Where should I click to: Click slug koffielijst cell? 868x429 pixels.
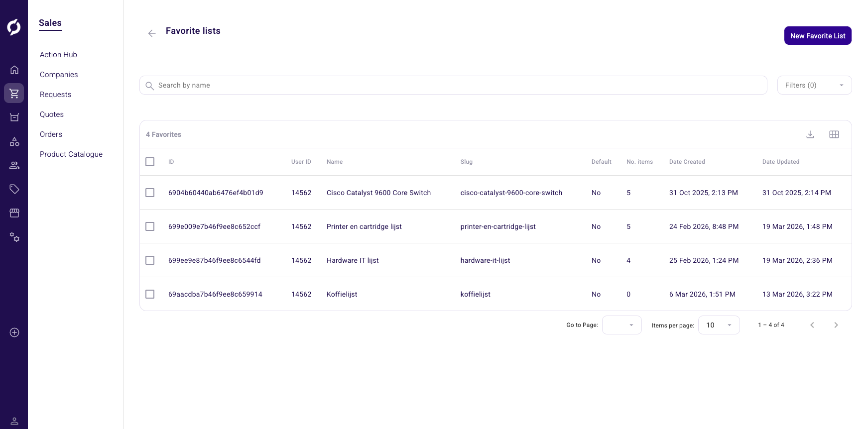tap(475, 294)
